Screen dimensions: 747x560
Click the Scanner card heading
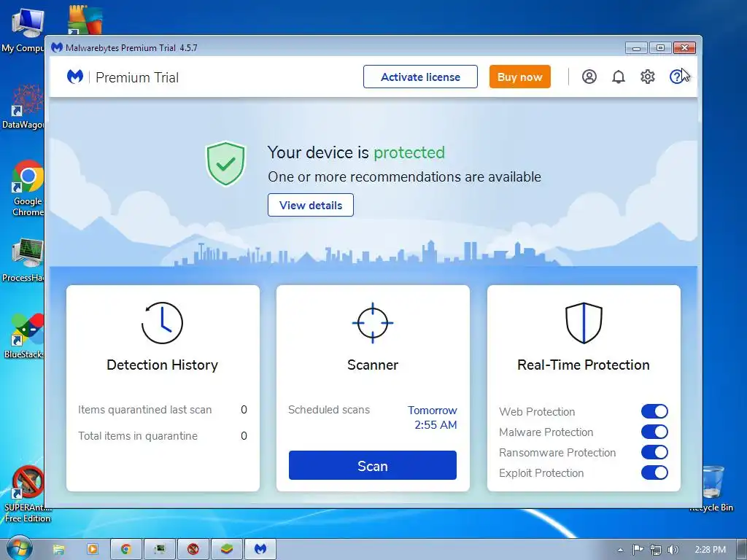pos(373,365)
